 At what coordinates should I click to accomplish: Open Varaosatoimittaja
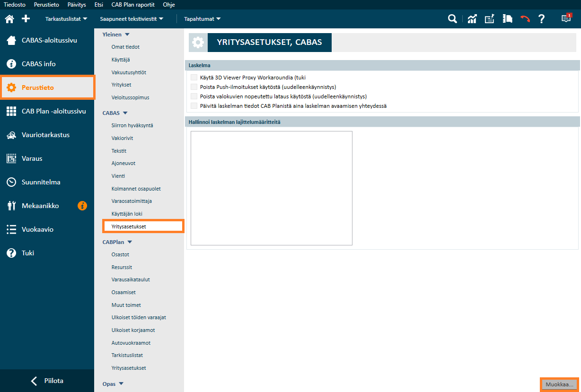132,201
